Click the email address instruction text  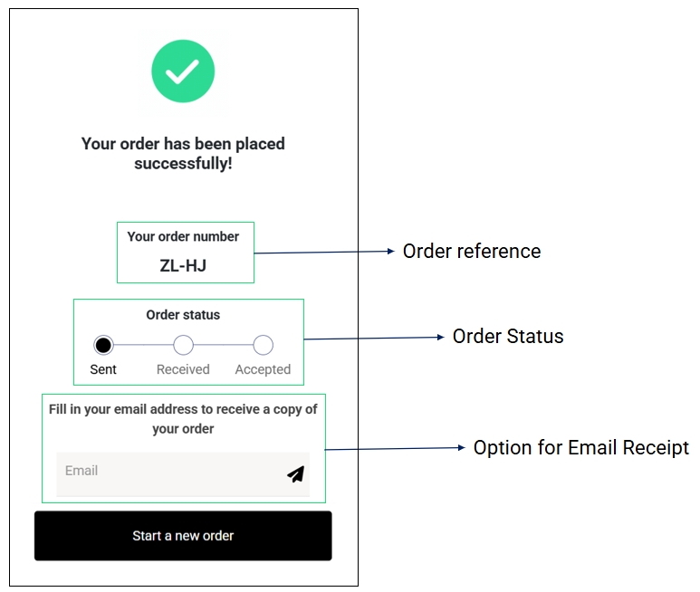[x=183, y=418]
